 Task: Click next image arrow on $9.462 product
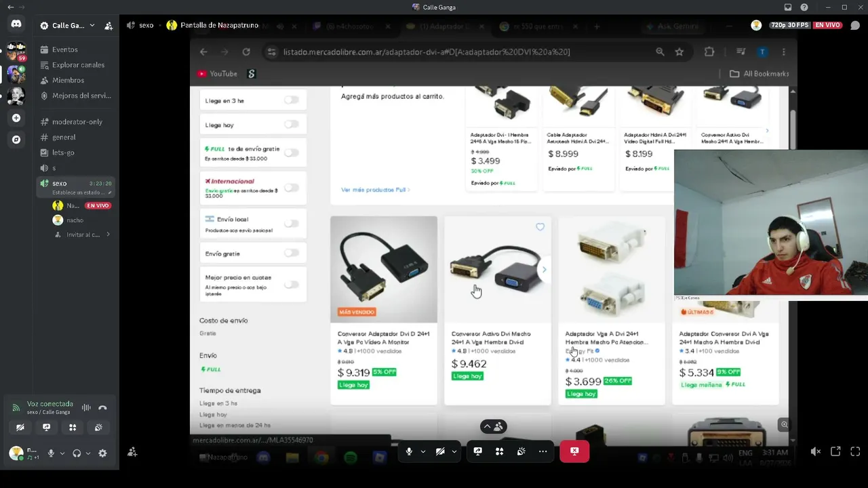pos(543,270)
